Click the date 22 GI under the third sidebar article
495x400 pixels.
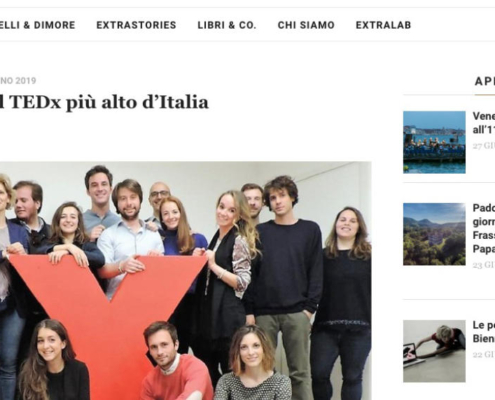click(x=484, y=355)
